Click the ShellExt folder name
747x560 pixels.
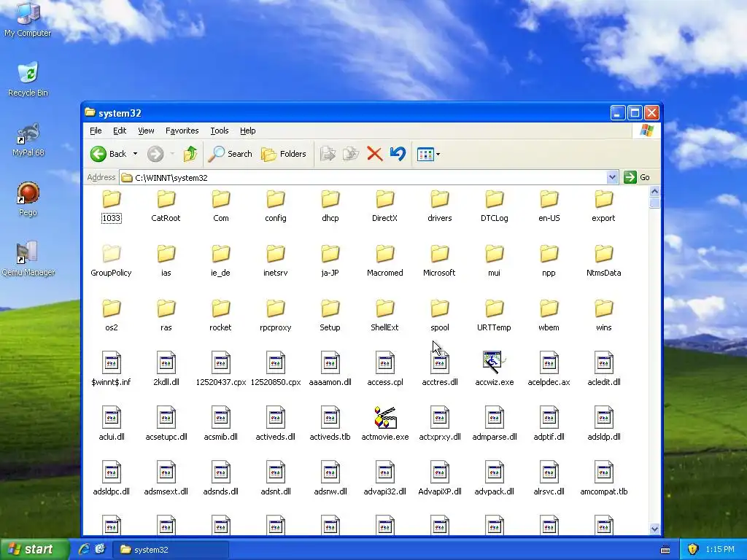coord(385,327)
